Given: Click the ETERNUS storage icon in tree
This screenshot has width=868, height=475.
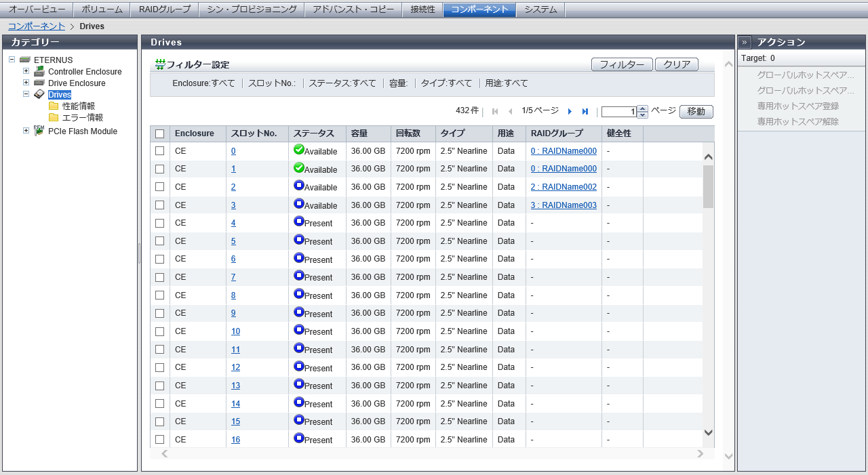Looking at the screenshot, I should (25, 60).
